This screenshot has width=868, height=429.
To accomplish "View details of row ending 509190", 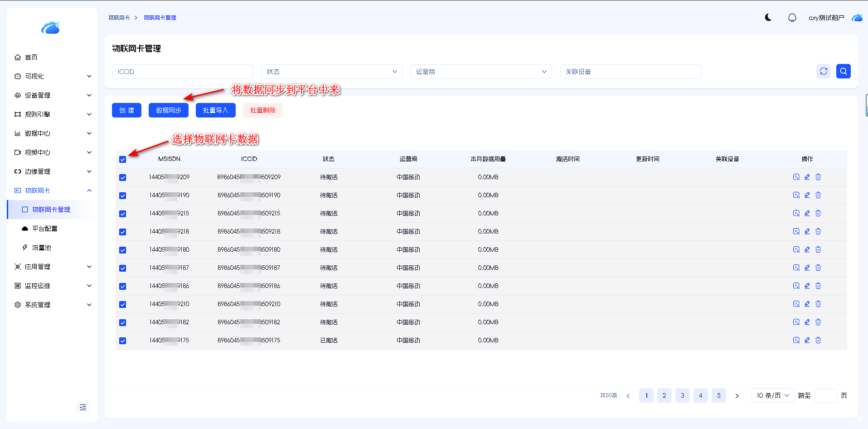I will click(796, 195).
